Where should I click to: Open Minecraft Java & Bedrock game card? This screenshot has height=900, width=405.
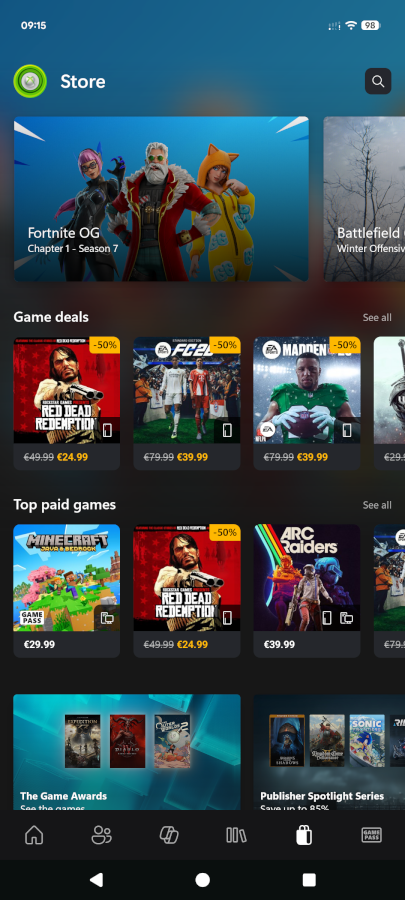pos(67,591)
